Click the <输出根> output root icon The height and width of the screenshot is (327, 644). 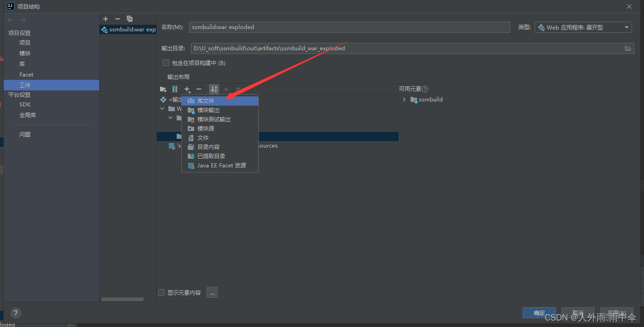pos(163,100)
